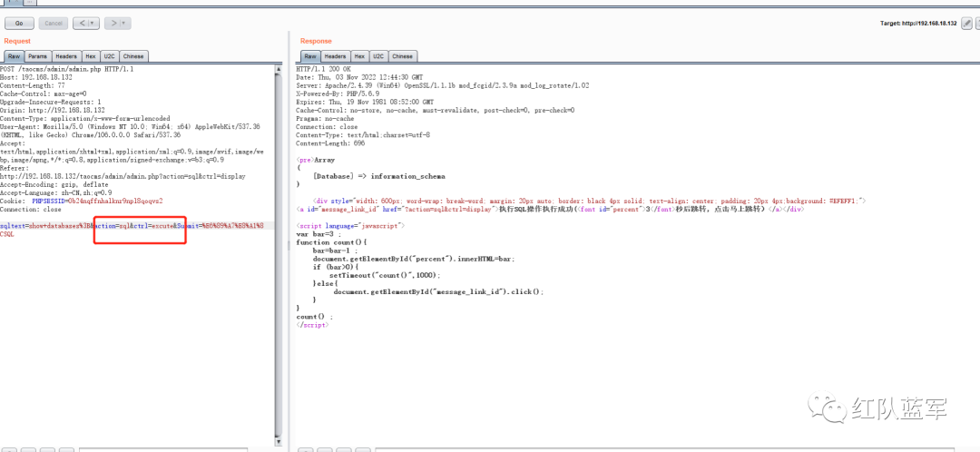Viewport: 980px width, 452px height.
Task: Click the Expires: Thu, 19 Nov 1981 line
Action: click(365, 102)
